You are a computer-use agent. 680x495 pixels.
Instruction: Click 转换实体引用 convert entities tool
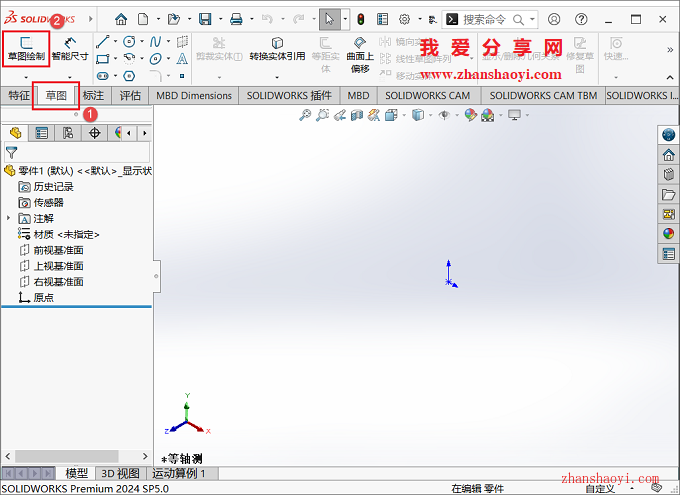(x=277, y=49)
